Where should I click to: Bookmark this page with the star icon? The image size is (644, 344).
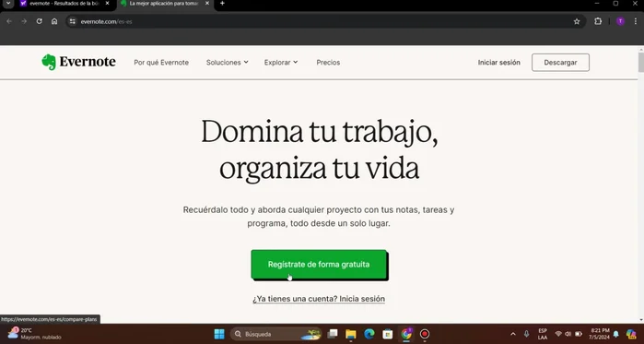coord(577,21)
